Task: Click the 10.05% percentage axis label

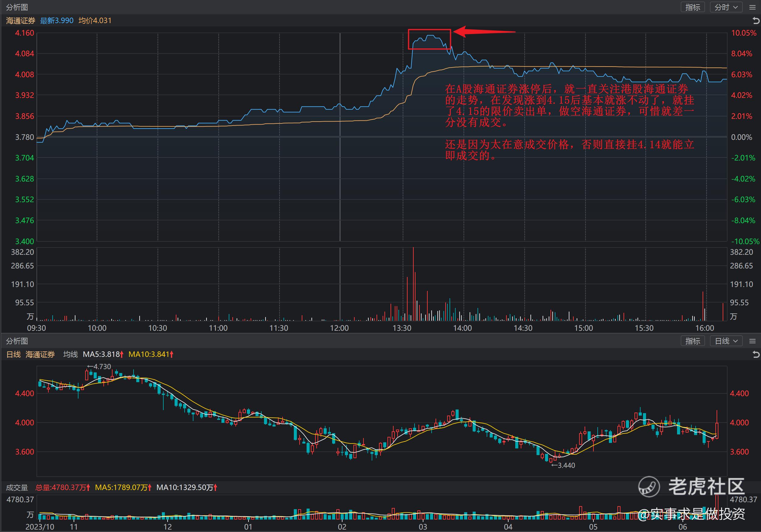Action: (x=744, y=33)
